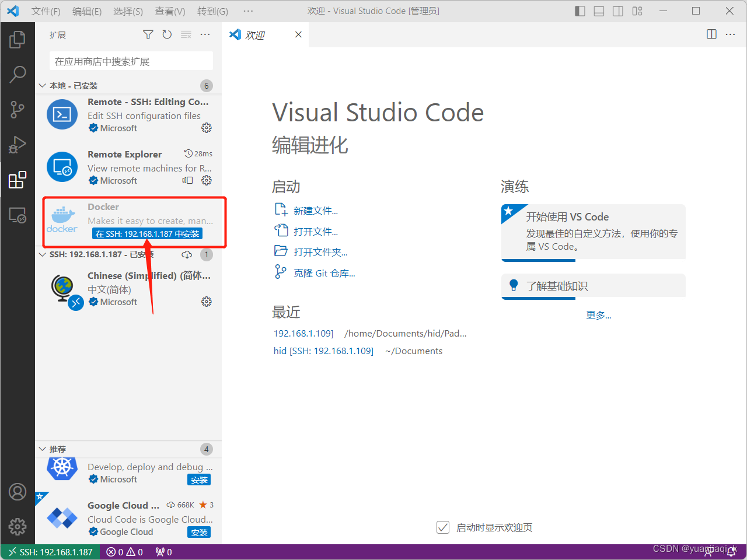747x560 pixels.
Task: Install the Kubernetes recommended extension
Action: tap(200, 480)
